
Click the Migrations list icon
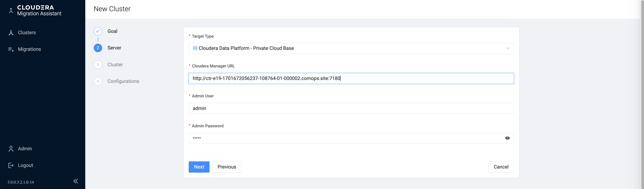[x=11, y=49]
